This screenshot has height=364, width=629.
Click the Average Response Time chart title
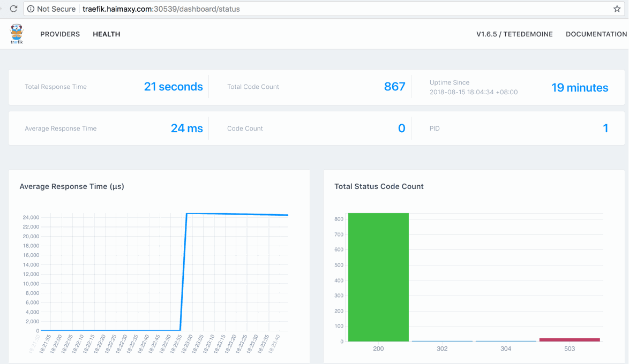72,186
